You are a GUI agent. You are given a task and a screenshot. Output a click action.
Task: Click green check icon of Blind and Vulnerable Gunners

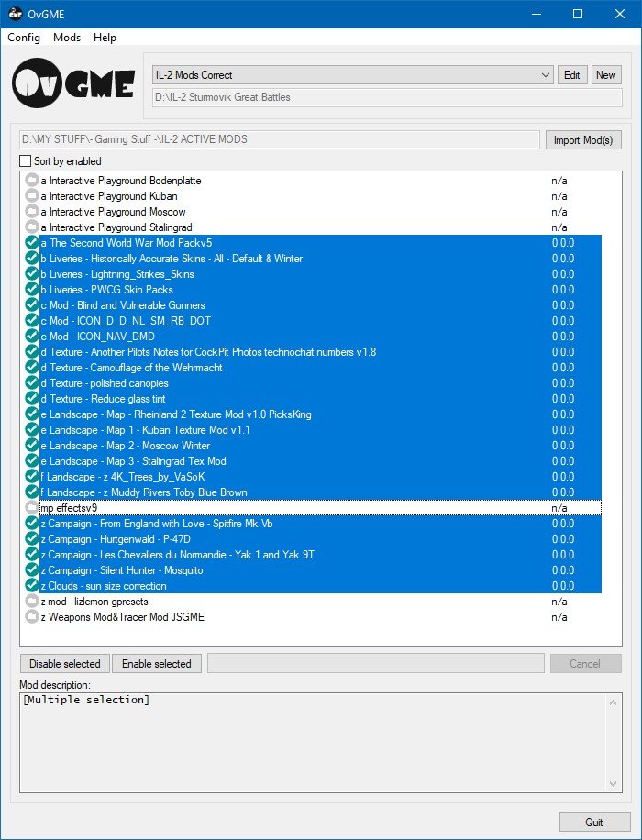click(x=31, y=304)
